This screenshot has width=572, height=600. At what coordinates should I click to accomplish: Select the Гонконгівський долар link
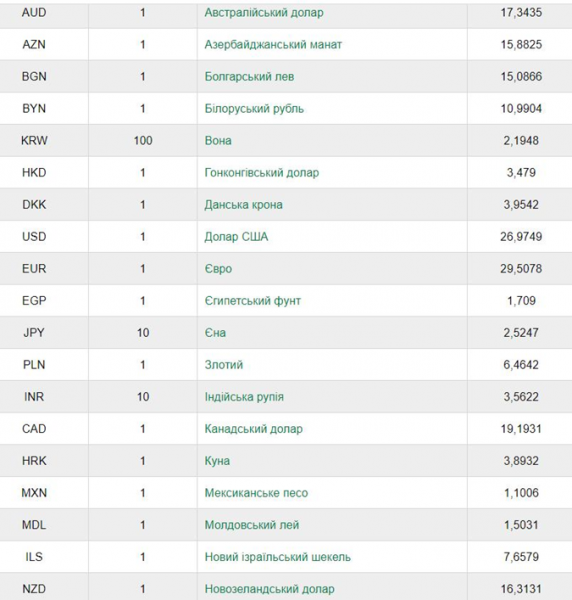tap(262, 173)
